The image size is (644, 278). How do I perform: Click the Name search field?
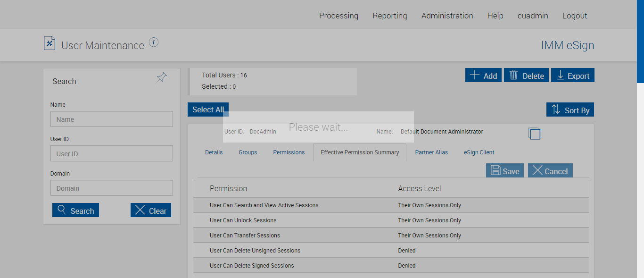(x=112, y=119)
